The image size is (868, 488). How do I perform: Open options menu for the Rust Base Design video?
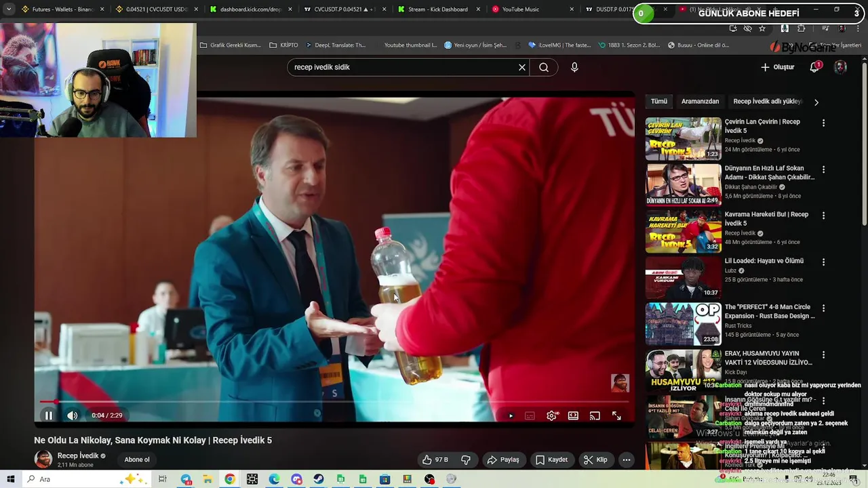pos(823,308)
